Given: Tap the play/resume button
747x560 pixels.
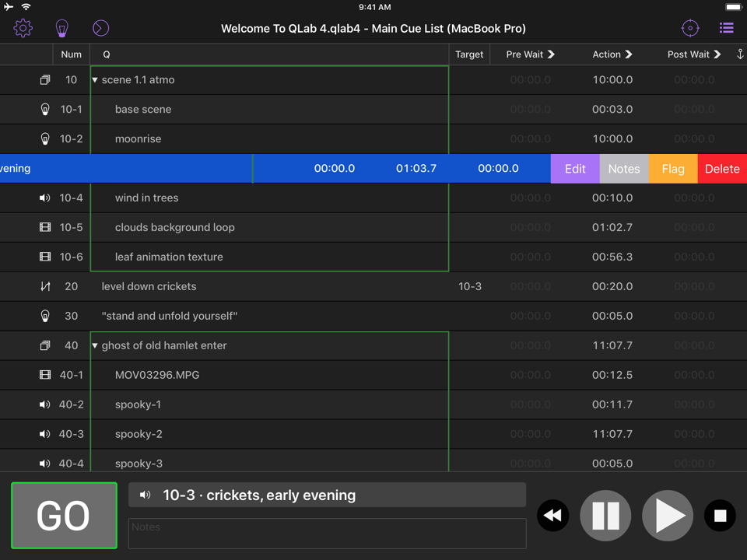Looking at the screenshot, I should (x=668, y=515).
